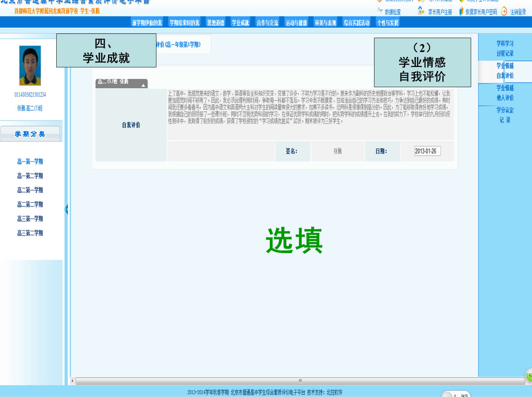Click the self-evaluation paragraph starting 上了高中
The width and height of the screenshot is (532, 397).
[x=309, y=107]
